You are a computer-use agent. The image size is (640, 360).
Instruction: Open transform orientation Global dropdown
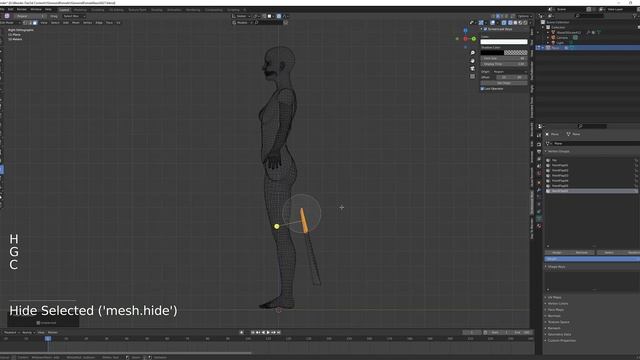click(x=241, y=16)
